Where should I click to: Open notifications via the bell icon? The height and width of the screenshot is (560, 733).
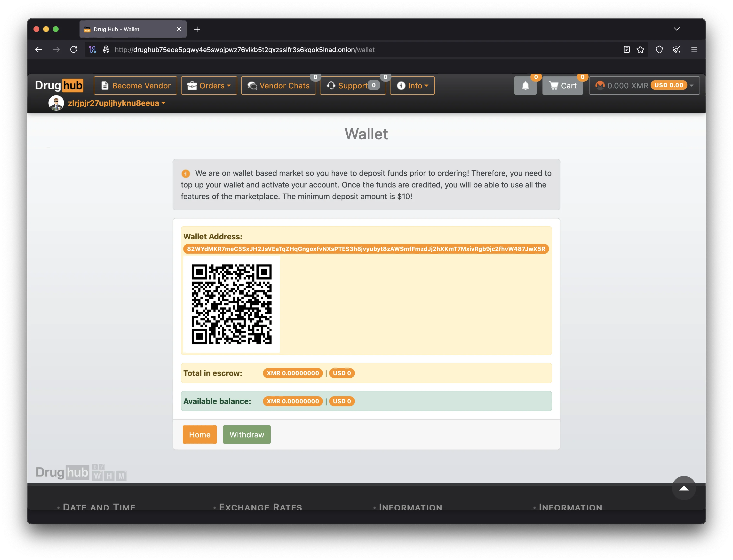click(525, 85)
